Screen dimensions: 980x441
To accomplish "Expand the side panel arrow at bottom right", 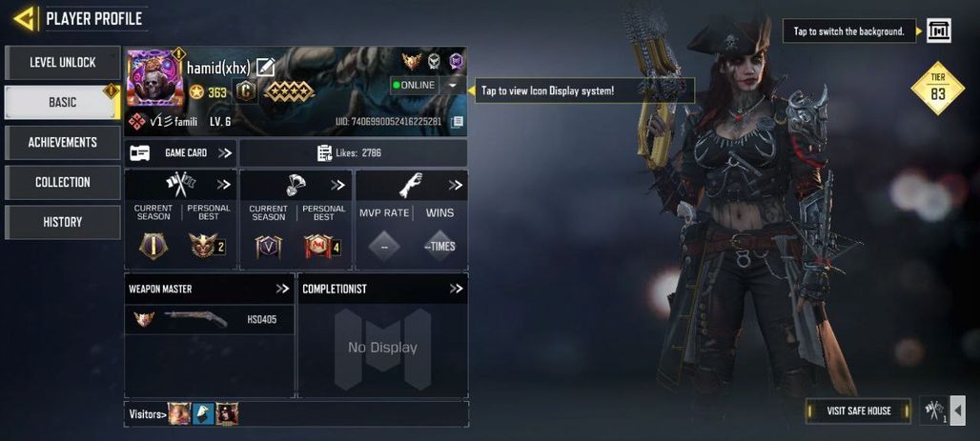I will click(957, 411).
